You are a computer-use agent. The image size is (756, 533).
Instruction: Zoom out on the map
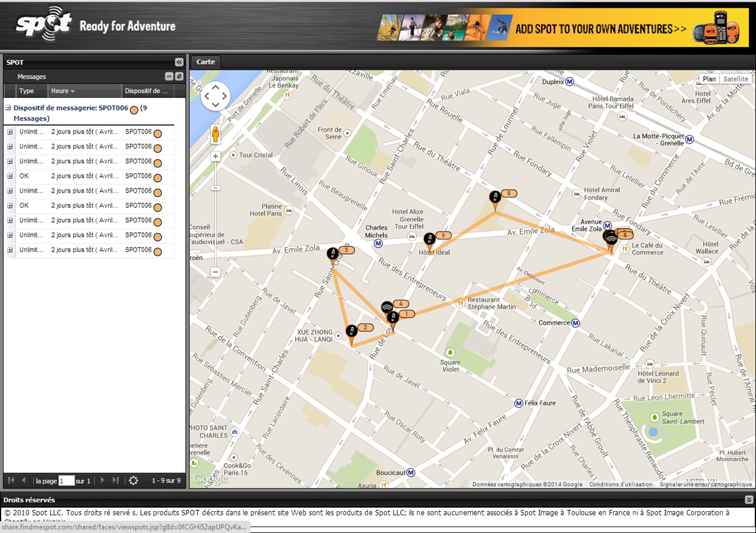(x=216, y=272)
